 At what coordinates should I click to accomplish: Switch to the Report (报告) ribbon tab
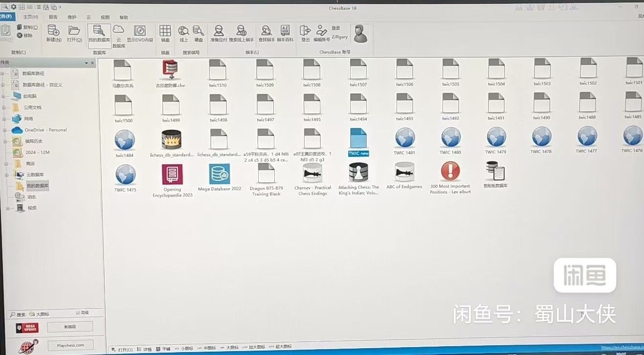53,17
